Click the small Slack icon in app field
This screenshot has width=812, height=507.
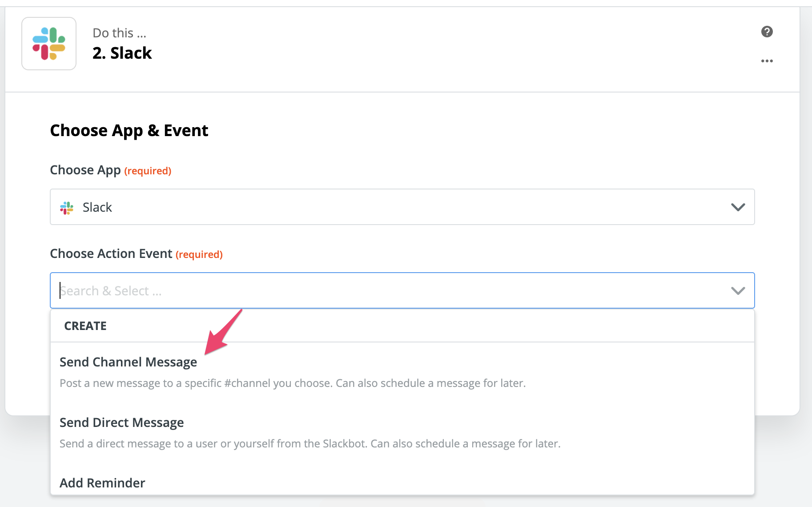(x=67, y=208)
